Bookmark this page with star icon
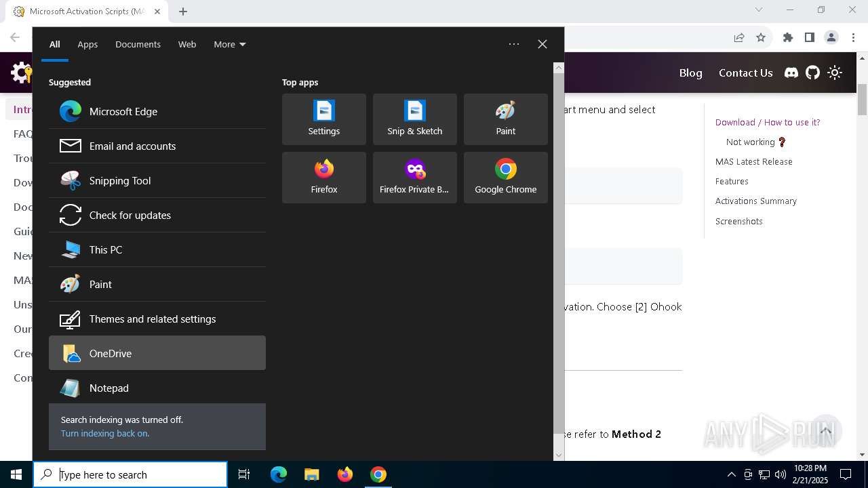 tap(761, 37)
